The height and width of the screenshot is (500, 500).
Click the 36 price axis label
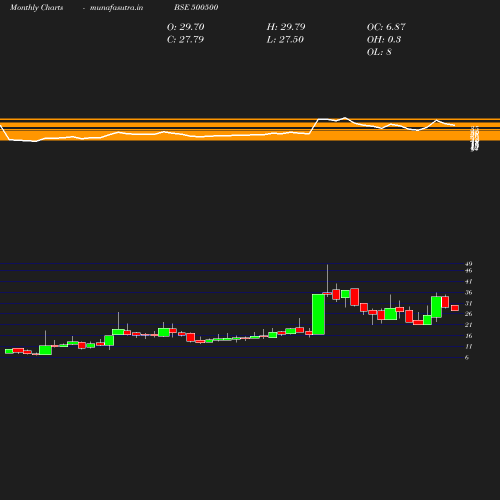(469, 292)
